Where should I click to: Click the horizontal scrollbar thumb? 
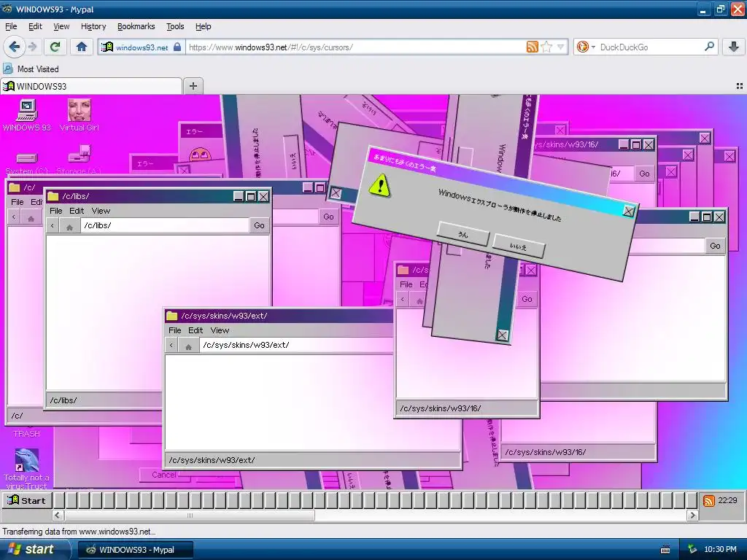pyautogui.click(x=190, y=516)
